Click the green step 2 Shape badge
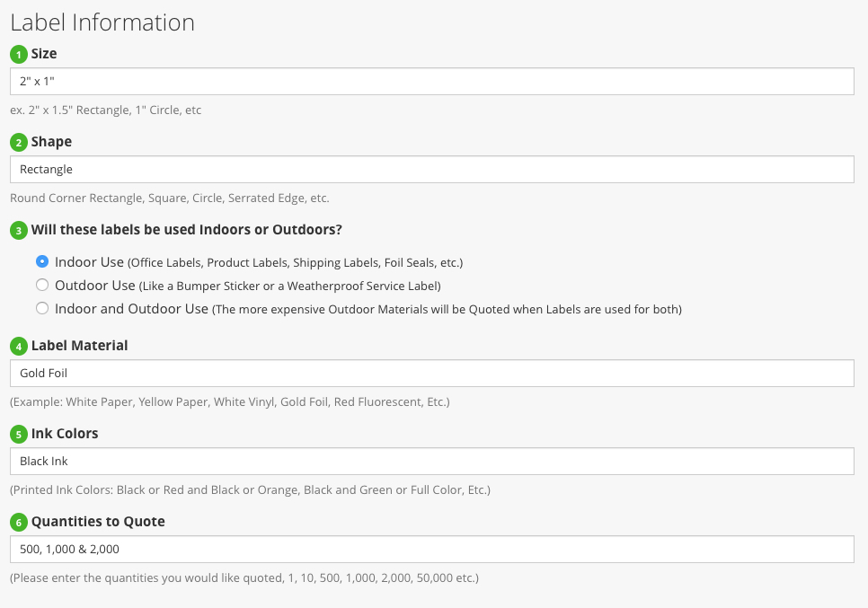 [x=19, y=143]
